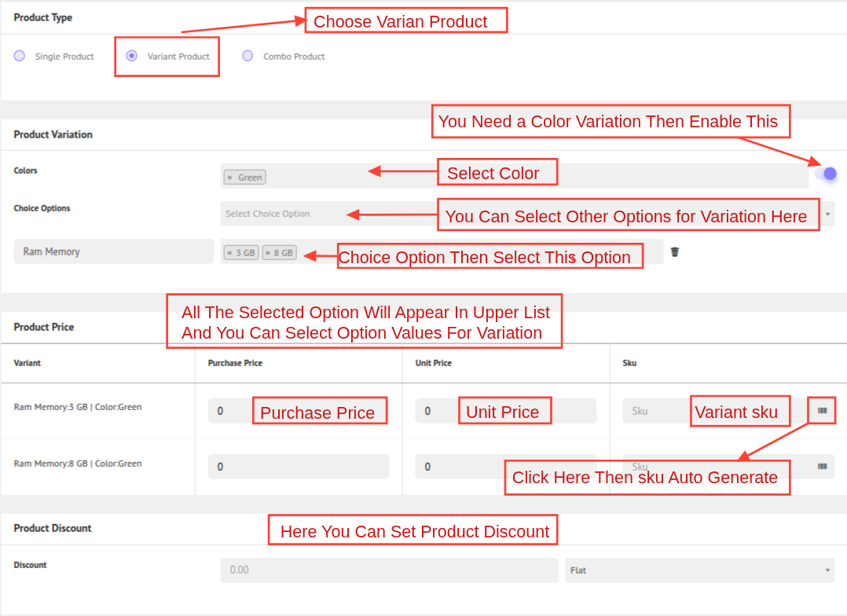Remove the 3 GB value tag

point(229,253)
